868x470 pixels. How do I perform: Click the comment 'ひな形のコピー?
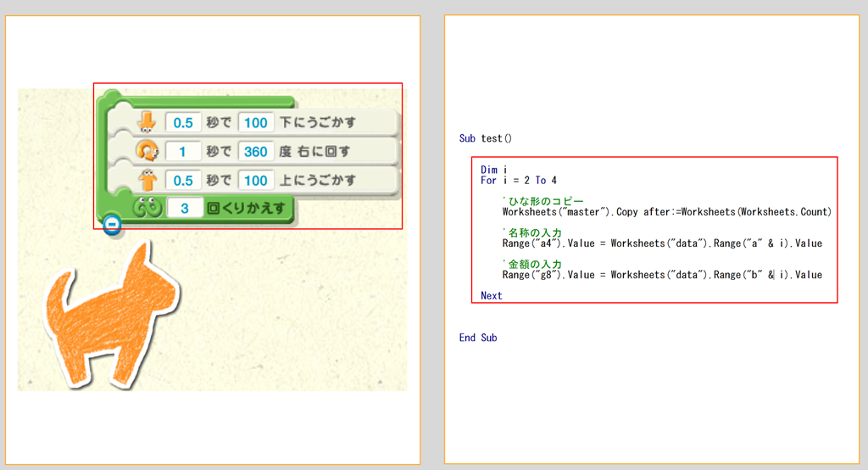click(x=543, y=201)
